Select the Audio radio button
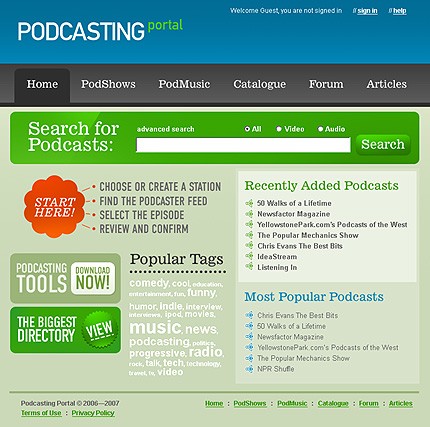430x427 pixels. (x=320, y=129)
